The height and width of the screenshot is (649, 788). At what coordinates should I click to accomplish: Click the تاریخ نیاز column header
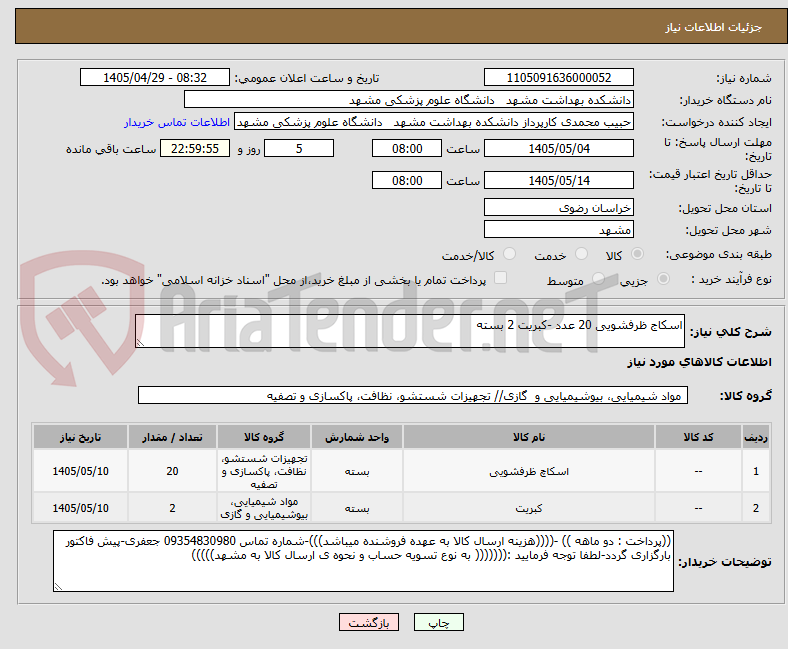[x=80, y=437]
